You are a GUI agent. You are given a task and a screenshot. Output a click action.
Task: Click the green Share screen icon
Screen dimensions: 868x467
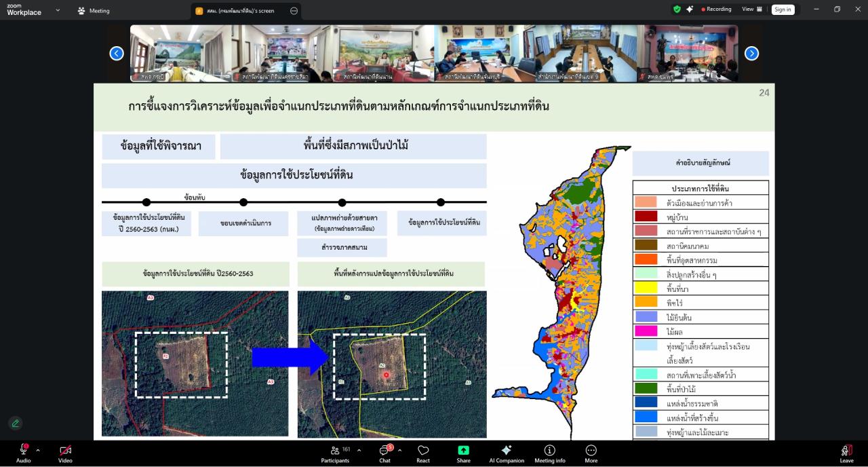(463, 451)
